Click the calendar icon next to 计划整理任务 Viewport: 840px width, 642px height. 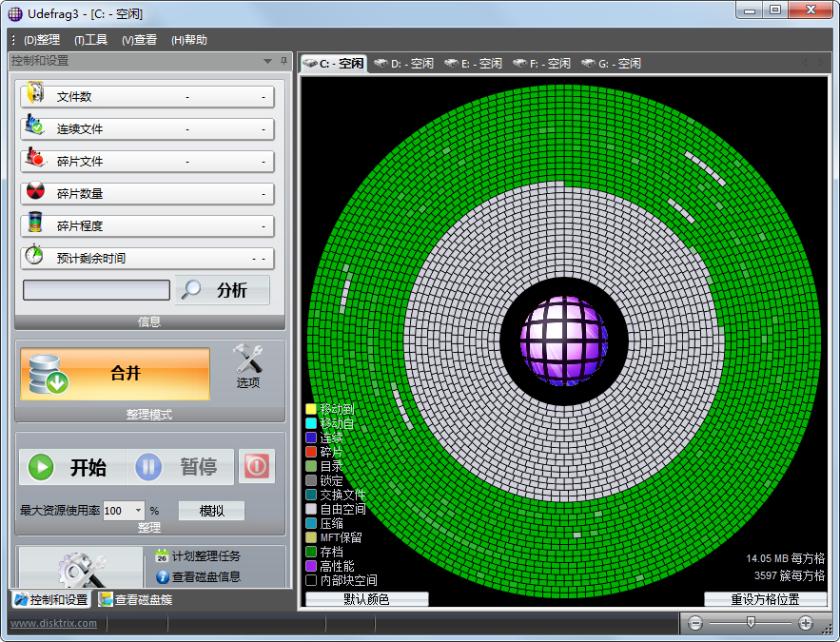(162, 555)
